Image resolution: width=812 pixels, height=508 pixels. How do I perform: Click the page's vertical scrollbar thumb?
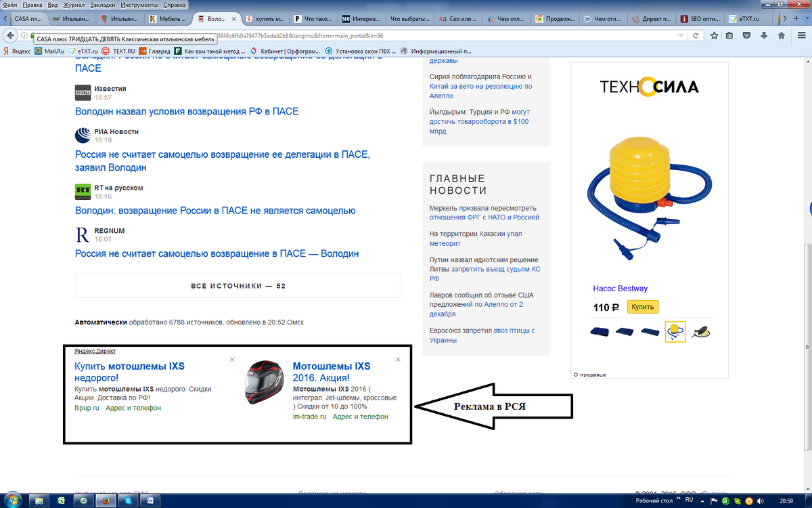808,346
